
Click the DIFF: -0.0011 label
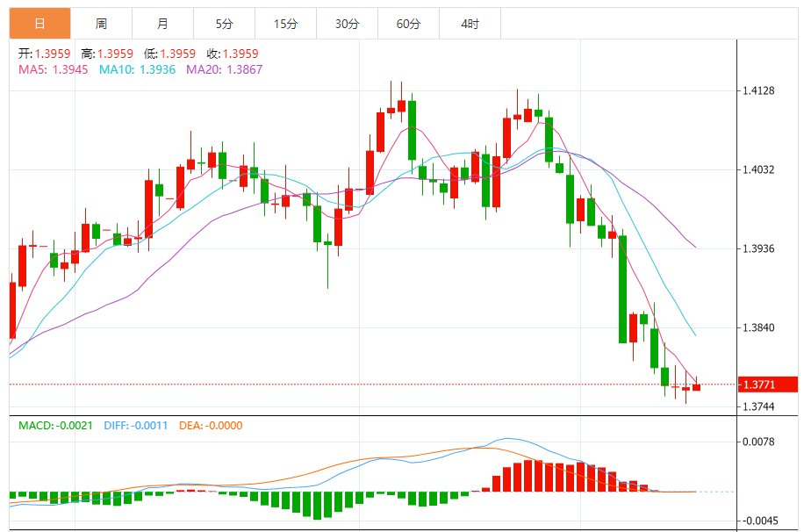pos(136,426)
